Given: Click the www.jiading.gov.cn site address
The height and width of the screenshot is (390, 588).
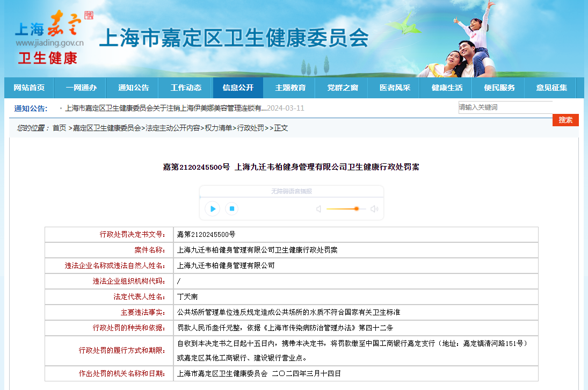Looking at the screenshot, I should pyautogui.click(x=49, y=43).
